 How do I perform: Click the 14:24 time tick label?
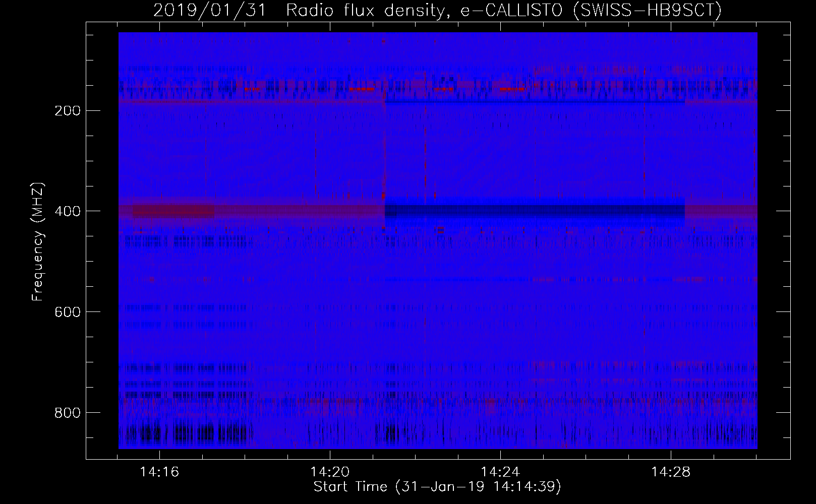[500, 472]
